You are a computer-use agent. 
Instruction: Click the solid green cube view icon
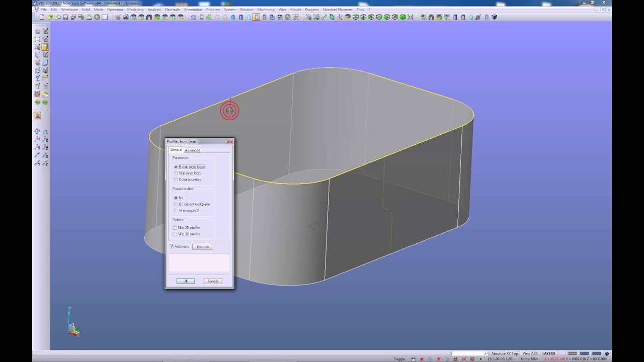click(403, 17)
